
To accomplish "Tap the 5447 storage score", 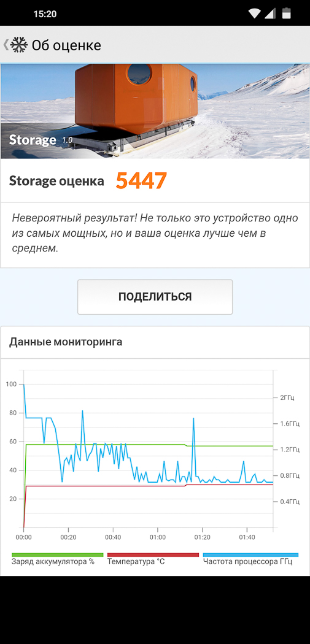I will click(x=141, y=180).
